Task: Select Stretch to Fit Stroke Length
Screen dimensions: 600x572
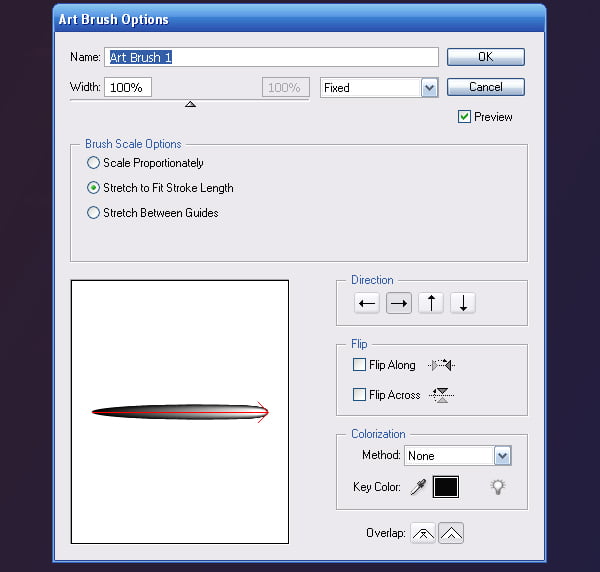Action: [93, 188]
